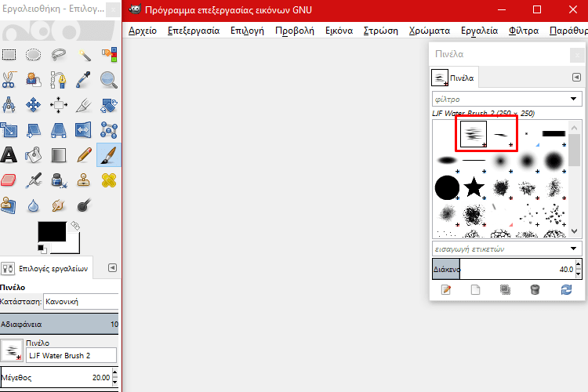Select the Crop tool
This screenshot has height=392, width=588.
tap(83, 105)
